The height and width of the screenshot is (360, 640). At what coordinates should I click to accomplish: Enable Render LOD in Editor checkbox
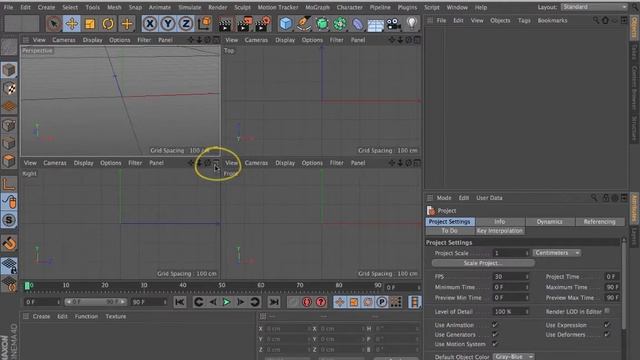607,311
